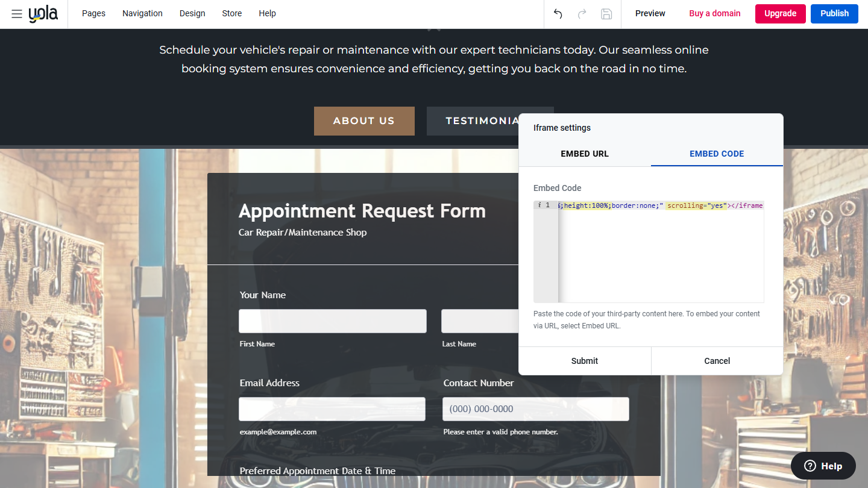Undo the last change
This screenshot has width=868, height=488.
pos(557,13)
